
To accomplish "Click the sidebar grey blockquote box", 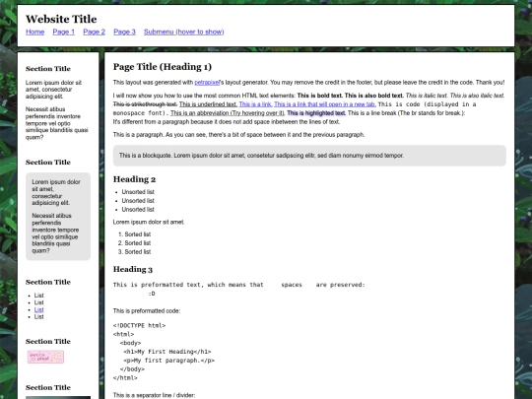I will pyautogui.click(x=58, y=217).
